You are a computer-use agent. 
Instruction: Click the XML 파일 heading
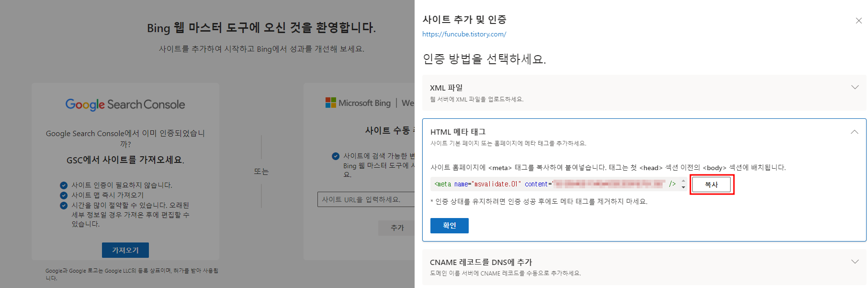point(446,88)
